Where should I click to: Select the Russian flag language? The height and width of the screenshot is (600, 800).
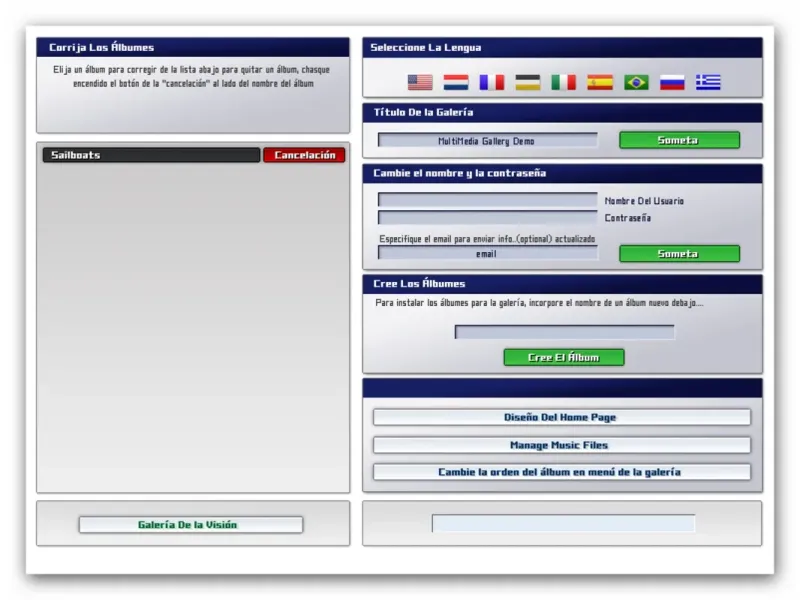(x=672, y=82)
